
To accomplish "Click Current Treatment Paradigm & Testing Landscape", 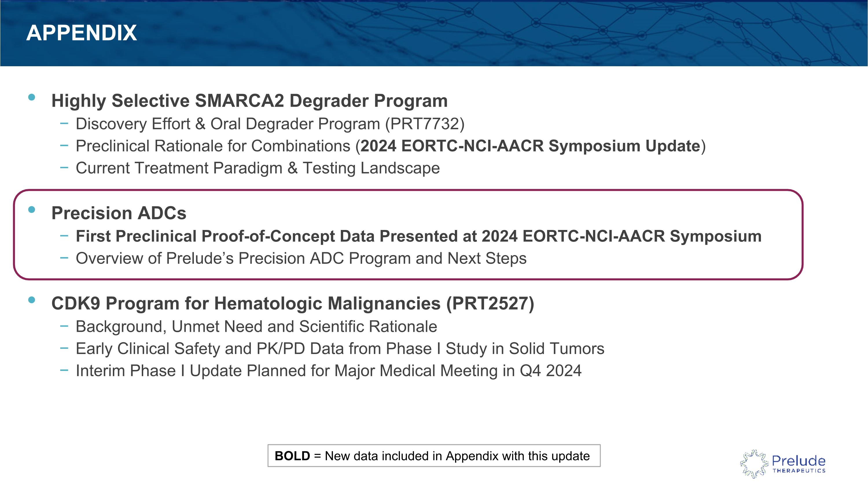I will pos(258,168).
